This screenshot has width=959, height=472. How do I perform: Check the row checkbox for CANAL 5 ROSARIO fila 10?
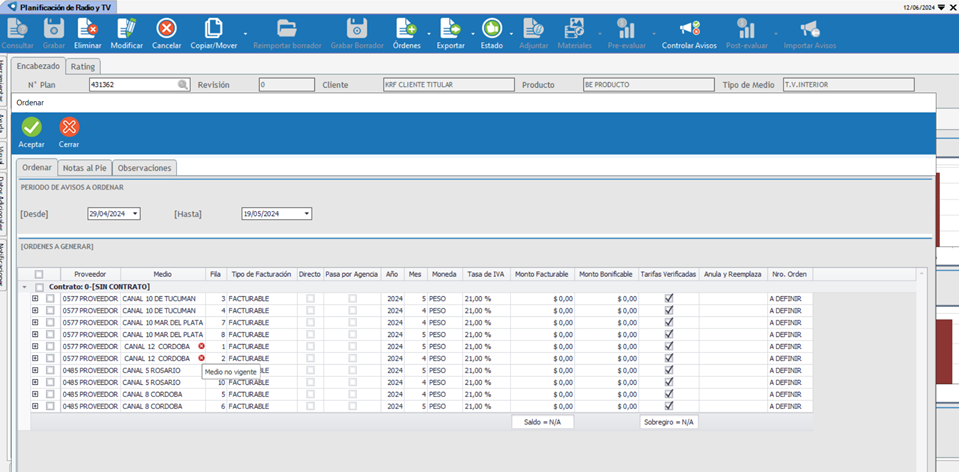point(50,382)
